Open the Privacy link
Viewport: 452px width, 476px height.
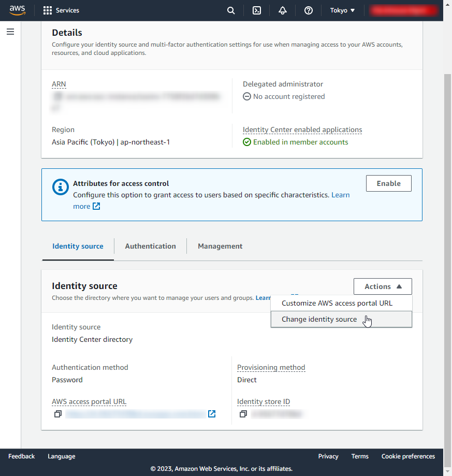pos(328,456)
